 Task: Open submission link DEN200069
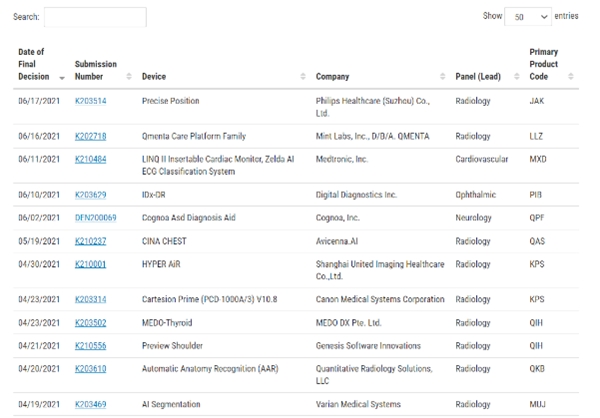point(95,217)
